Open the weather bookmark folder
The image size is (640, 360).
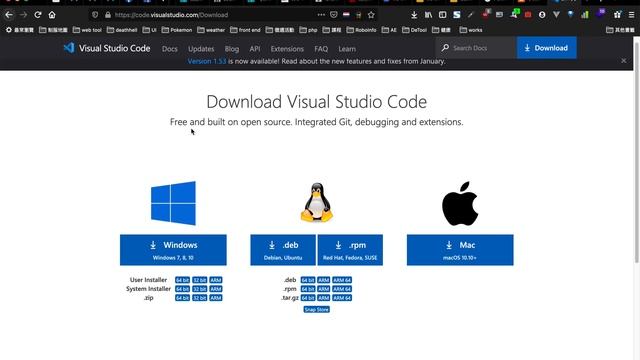(x=211, y=30)
